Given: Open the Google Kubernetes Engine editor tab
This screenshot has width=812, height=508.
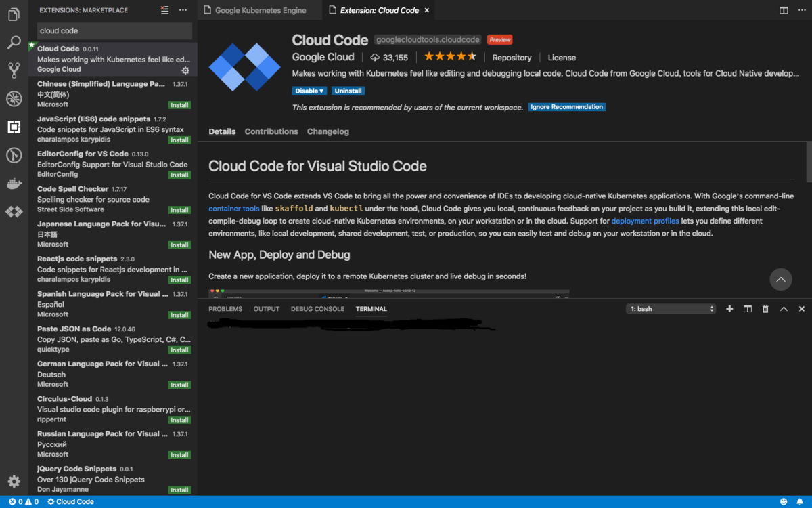Looking at the screenshot, I should click(x=259, y=10).
